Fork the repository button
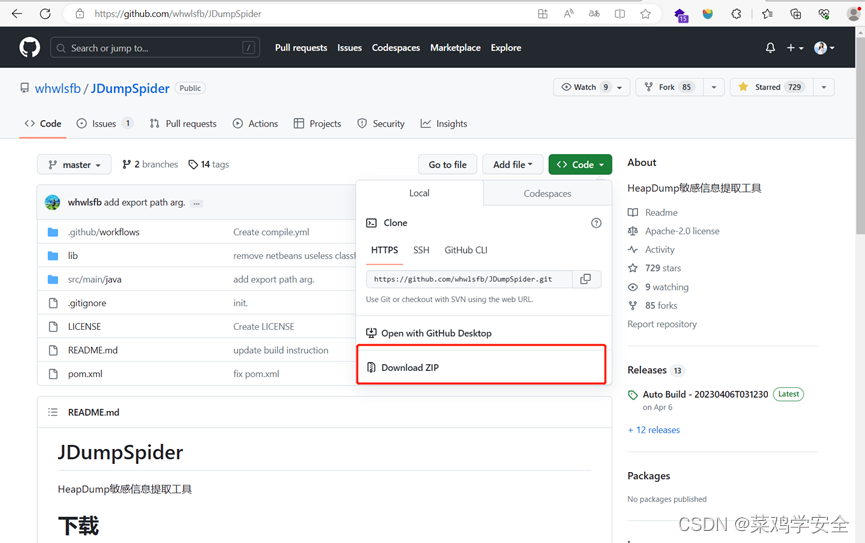 point(669,87)
